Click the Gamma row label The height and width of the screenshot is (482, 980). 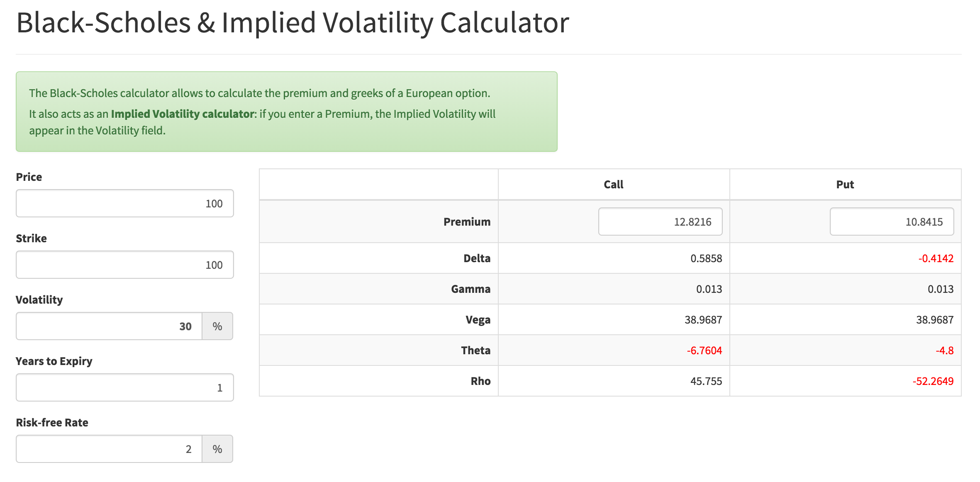[470, 289]
